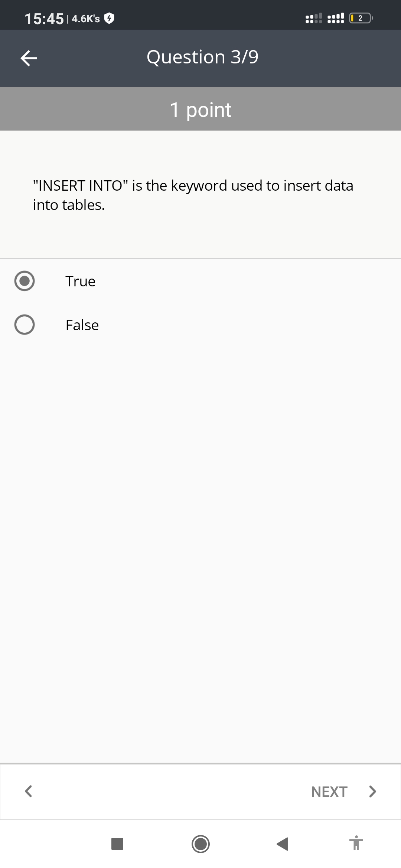This screenshot has height=868, width=401.
Task: Tap the second signal strength icon
Action: click(335, 18)
